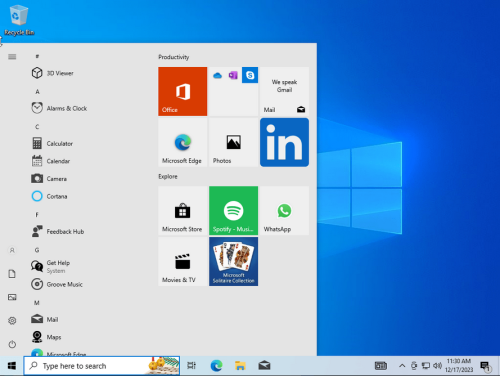Image resolution: width=500 pixels, height=376 pixels.
Task: Open the Movies & TV tile
Action: pos(183,261)
